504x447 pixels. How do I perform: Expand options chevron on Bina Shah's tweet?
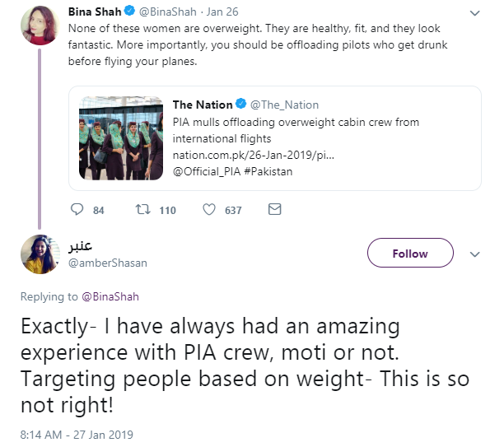point(474,13)
